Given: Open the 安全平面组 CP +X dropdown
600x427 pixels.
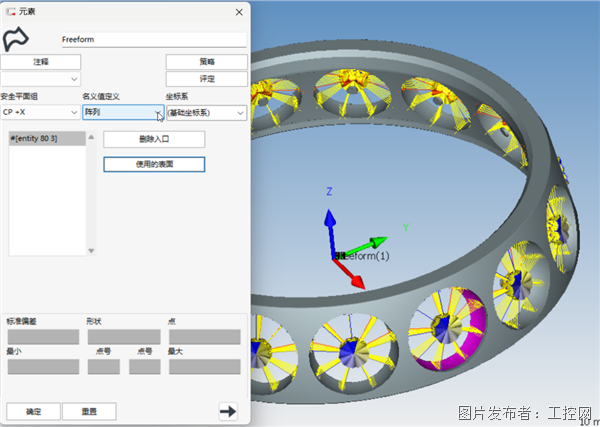Looking at the screenshot, I should coord(40,113).
